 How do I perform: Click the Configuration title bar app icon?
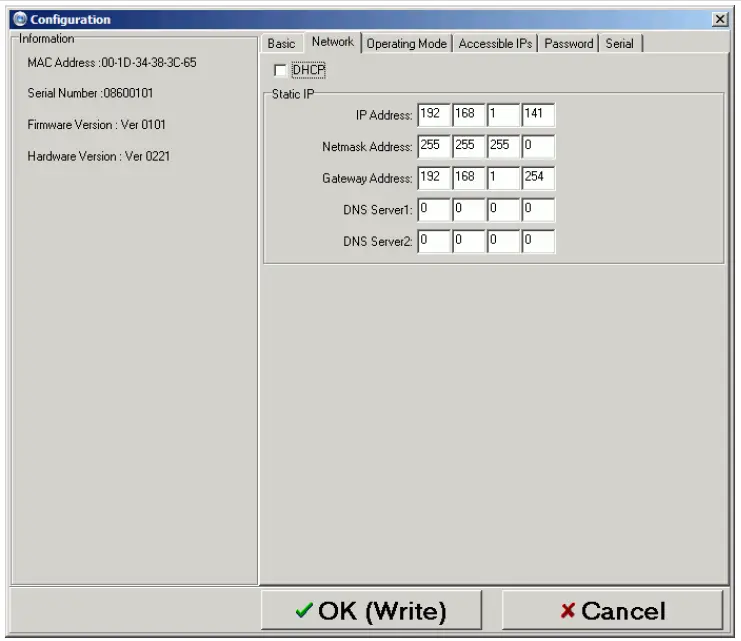tap(20, 19)
